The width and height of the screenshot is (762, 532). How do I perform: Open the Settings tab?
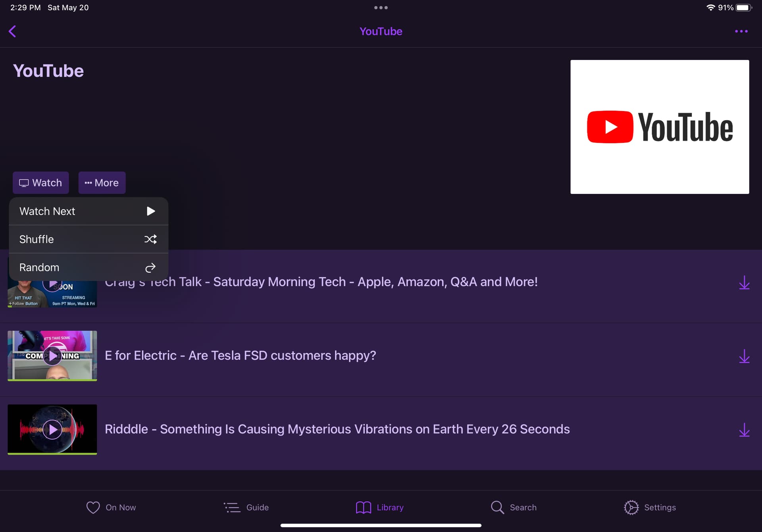tap(650, 507)
